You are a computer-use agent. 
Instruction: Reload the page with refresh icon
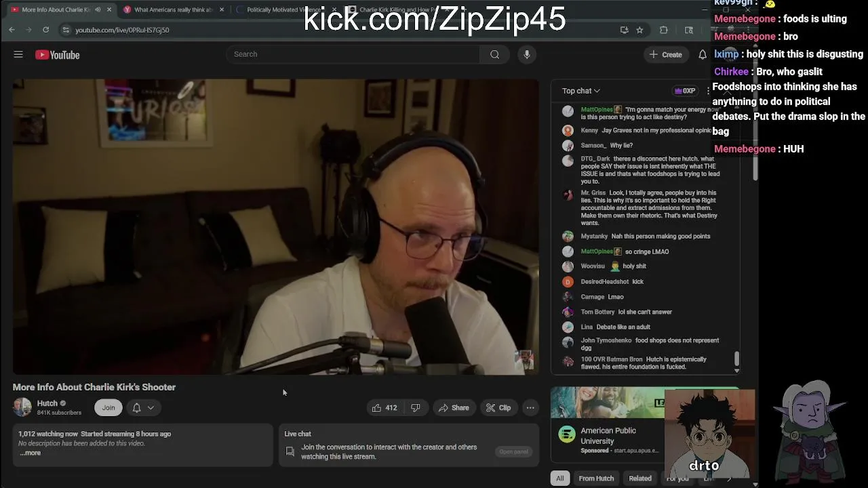coord(45,30)
